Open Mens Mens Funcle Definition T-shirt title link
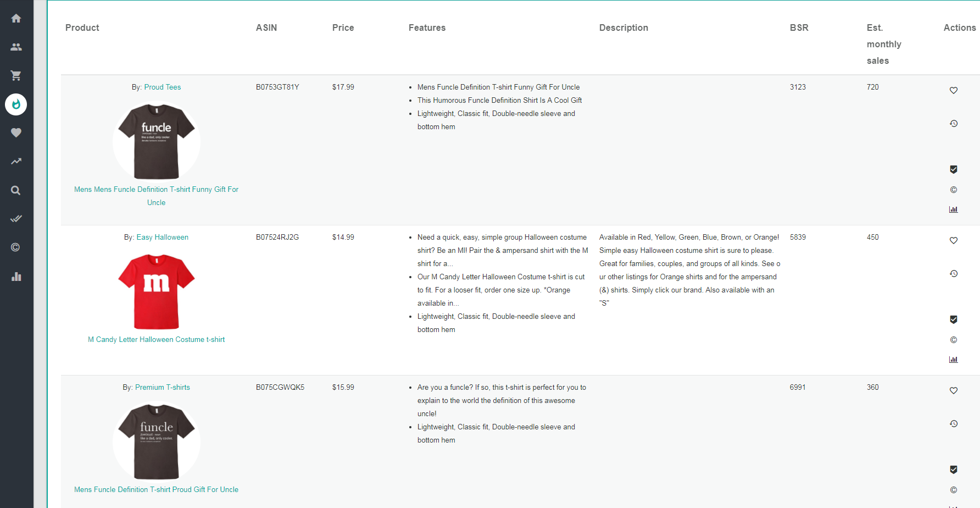980x508 pixels. click(157, 196)
